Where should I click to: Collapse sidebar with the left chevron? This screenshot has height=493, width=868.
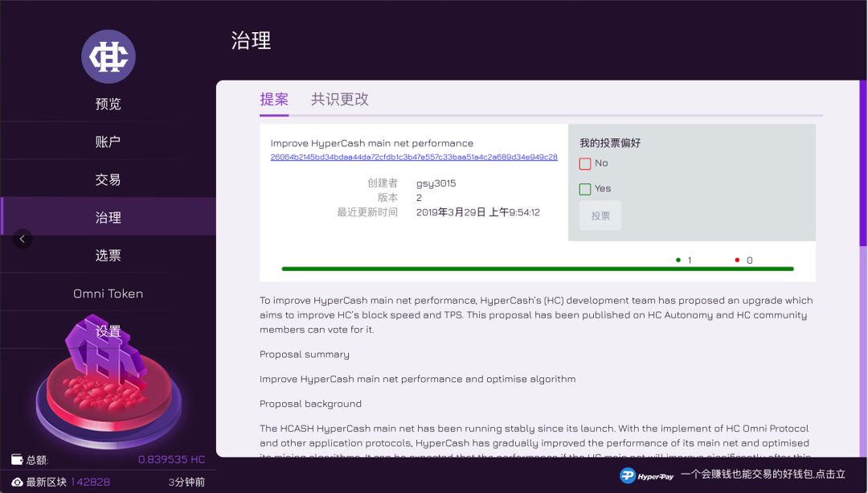[23, 239]
